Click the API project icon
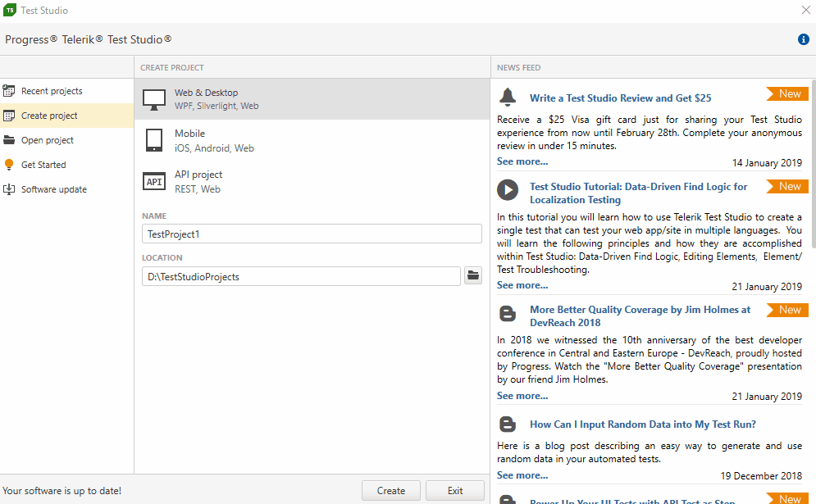The image size is (816, 504). click(154, 182)
